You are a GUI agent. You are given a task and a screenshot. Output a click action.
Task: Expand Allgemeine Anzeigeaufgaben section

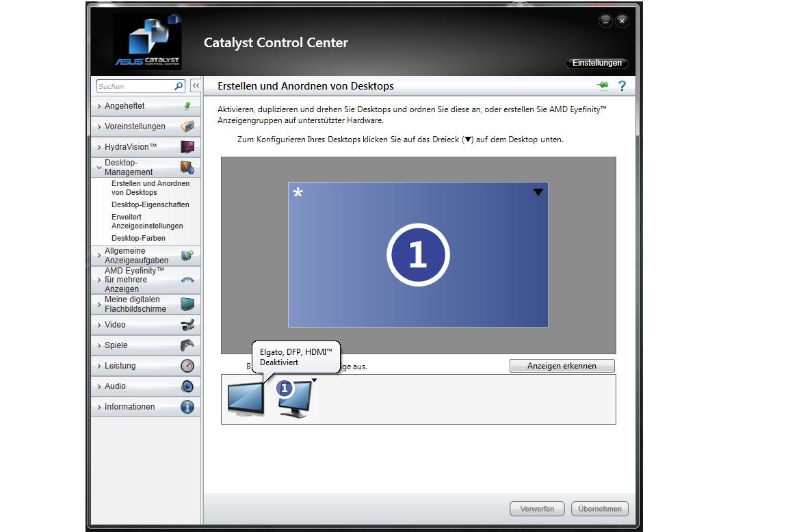[146, 255]
